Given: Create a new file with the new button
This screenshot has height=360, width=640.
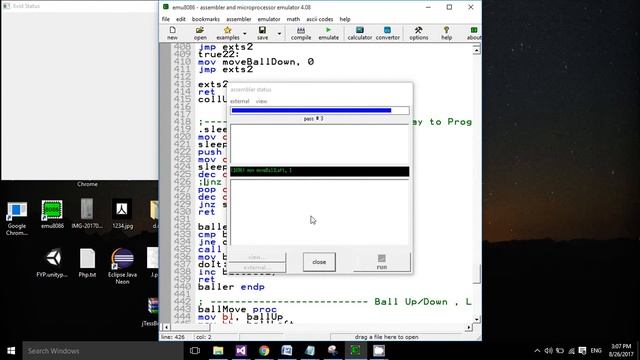Looking at the screenshot, I should (x=172, y=33).
